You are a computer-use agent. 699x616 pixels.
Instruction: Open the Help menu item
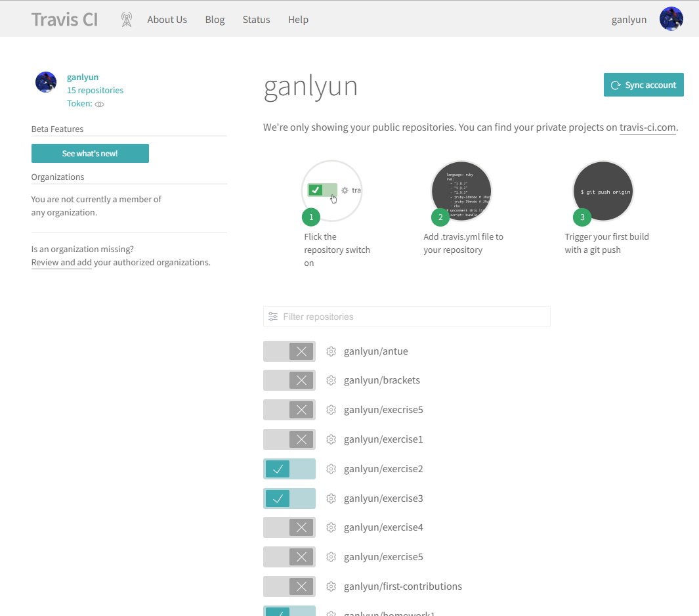click(x=298, y=20)
